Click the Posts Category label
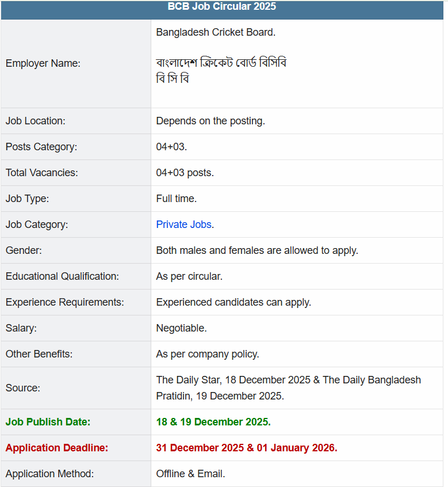The width and height of the screenshot is (448, 487). click(x=41, y=147)
